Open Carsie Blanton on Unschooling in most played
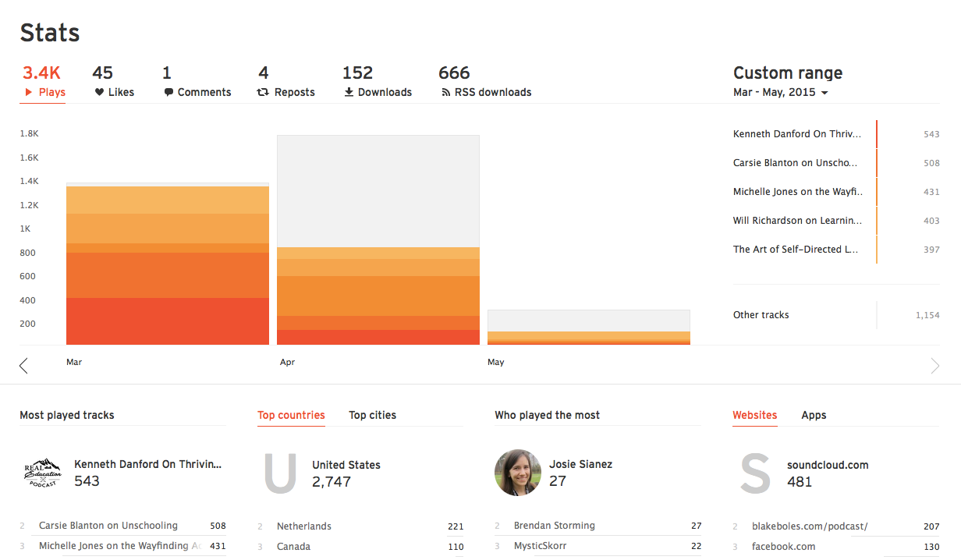 click(x=108, y=526)
